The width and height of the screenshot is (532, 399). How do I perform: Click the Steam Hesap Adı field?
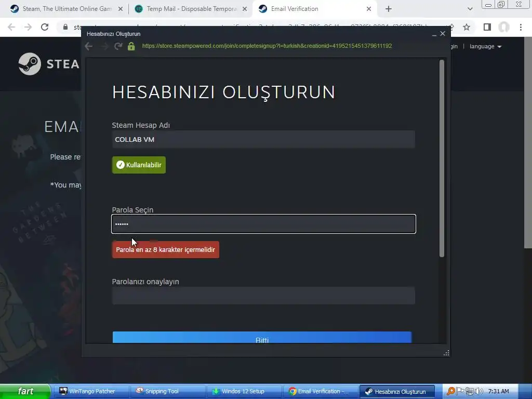[x=263, y=139]
